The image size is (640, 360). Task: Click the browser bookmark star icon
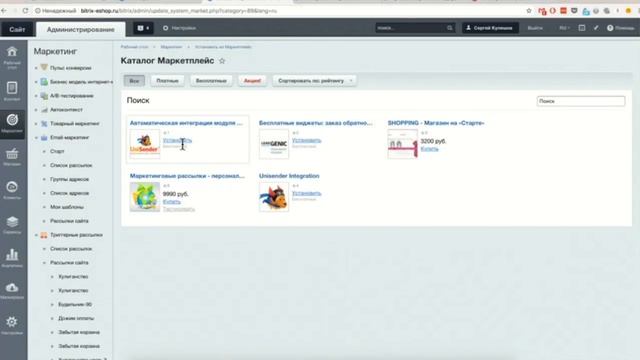coord(529,11)
